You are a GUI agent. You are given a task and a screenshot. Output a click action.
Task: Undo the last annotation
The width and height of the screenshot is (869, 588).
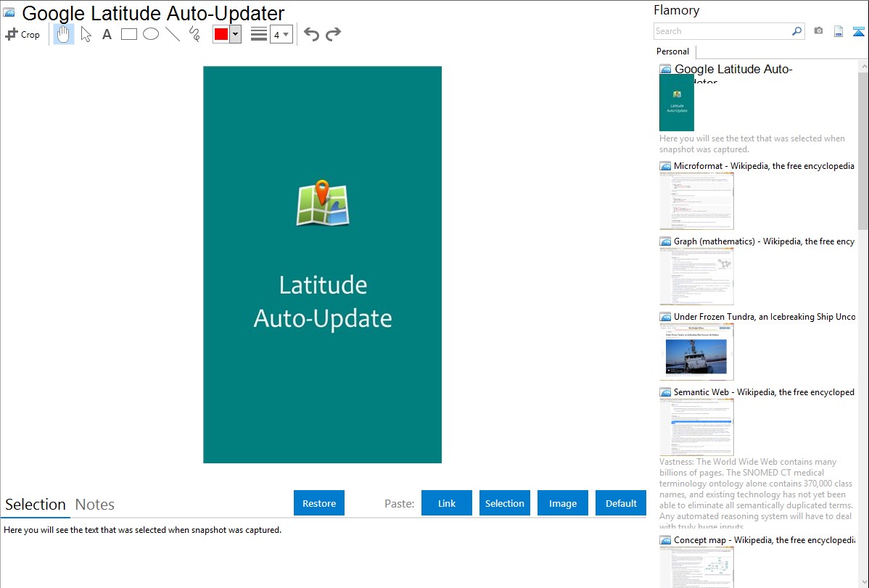(311, 34)
